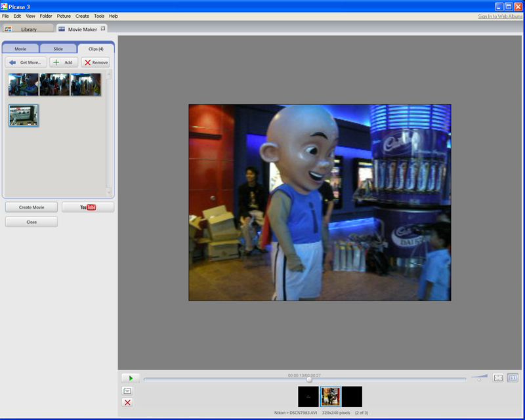Click the full screen preview icon

coord(498,378)
